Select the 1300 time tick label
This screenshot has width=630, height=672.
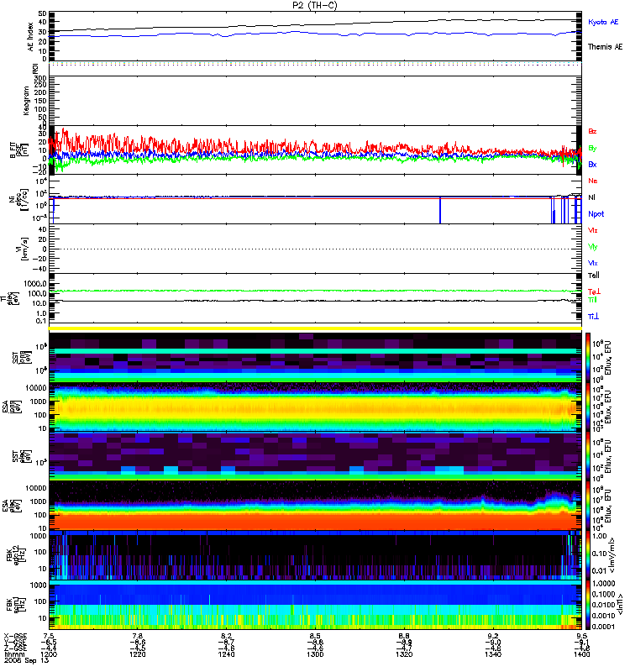(315, 654)
